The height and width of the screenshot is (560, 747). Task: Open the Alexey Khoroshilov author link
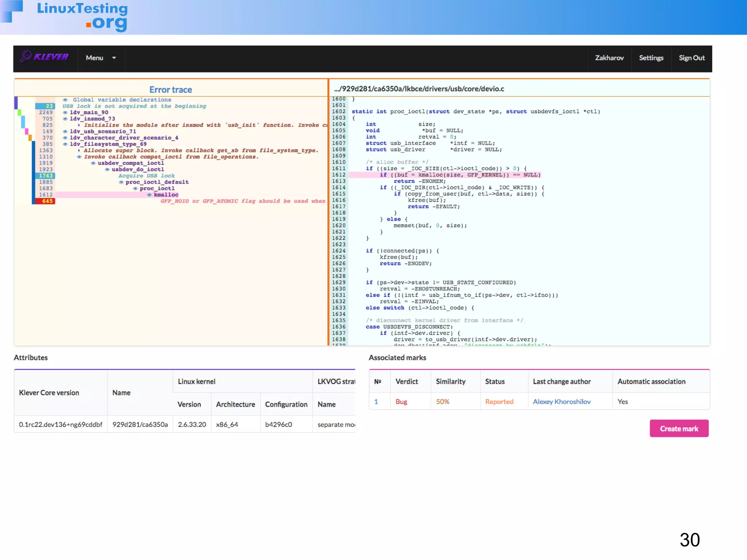[561, 402]
